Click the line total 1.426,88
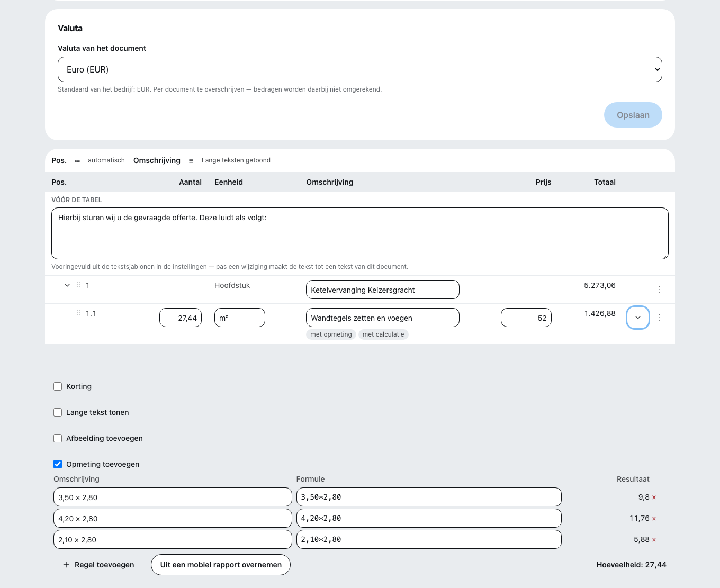The height and width of the screenshot is (588, 720). click(600, 313)
